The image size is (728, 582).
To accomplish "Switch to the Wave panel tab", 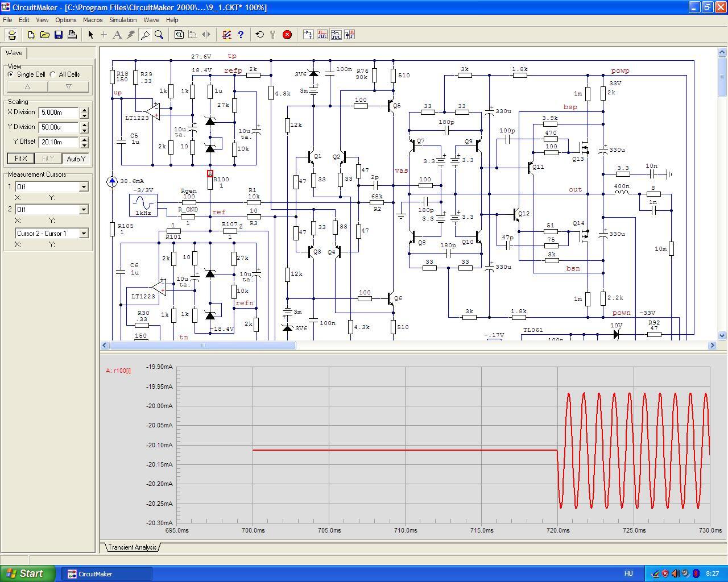I will coord(14,53).
